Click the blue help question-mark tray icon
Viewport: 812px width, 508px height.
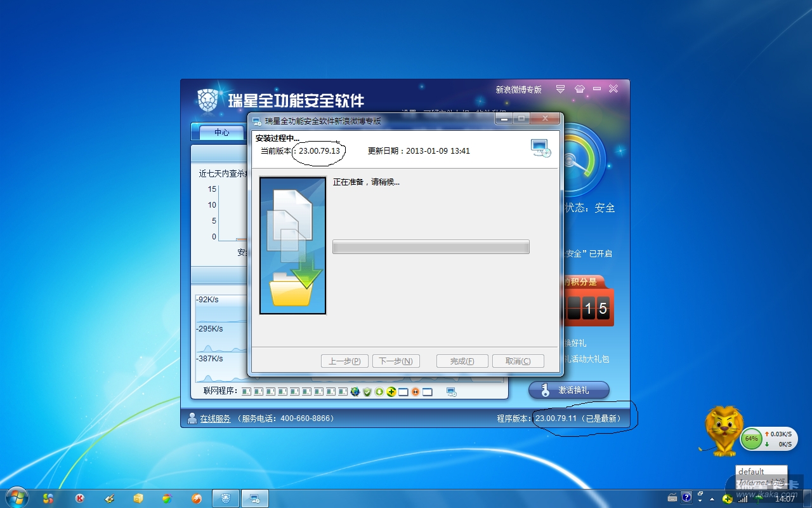pos(686,497)
